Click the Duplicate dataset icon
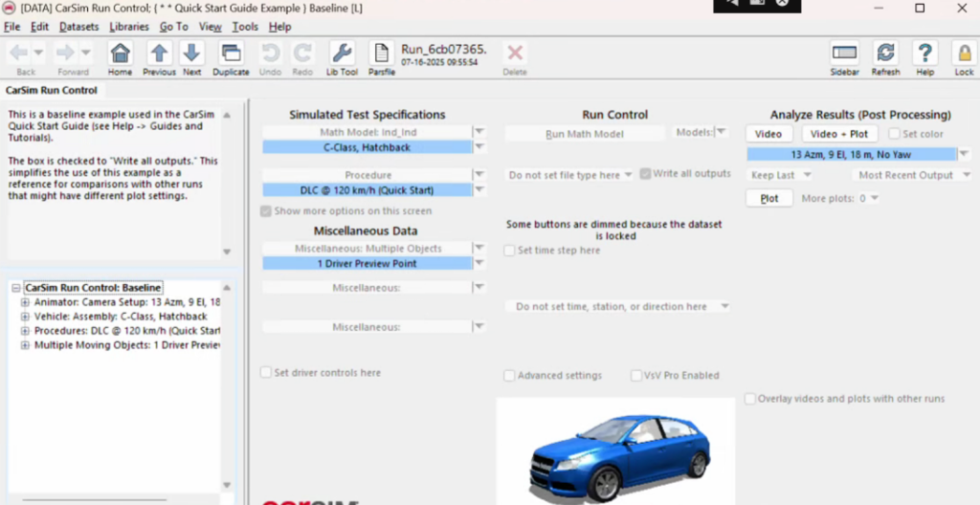The width and height of the screenshot is (980, 505). pos(231,55)
